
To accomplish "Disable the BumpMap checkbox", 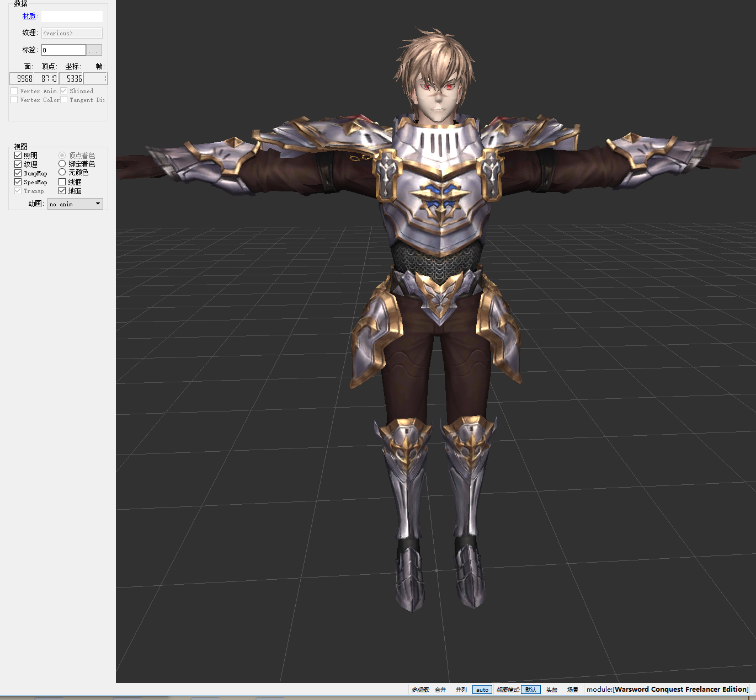I will (18, 173).
